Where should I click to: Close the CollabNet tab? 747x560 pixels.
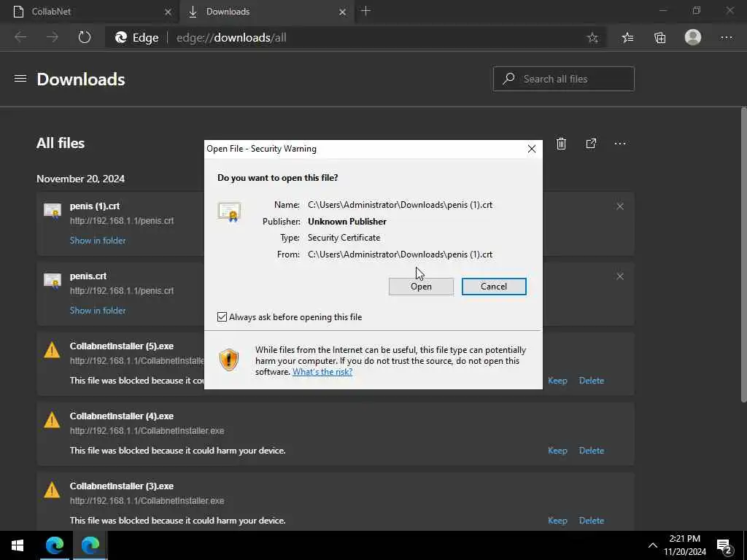coord(168,12)
